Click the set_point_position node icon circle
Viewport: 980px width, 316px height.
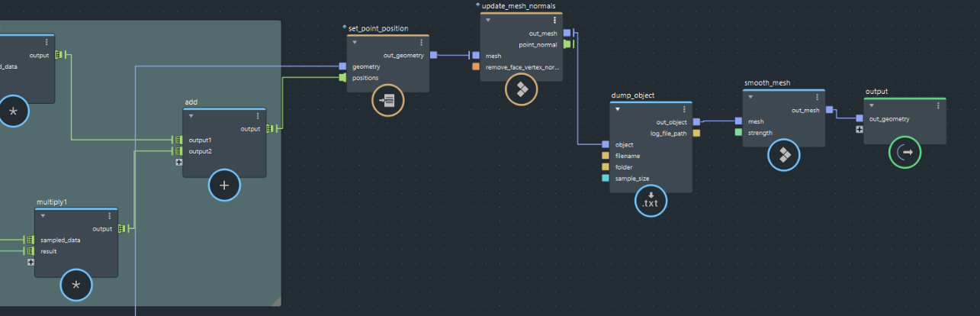coord(388,101)
